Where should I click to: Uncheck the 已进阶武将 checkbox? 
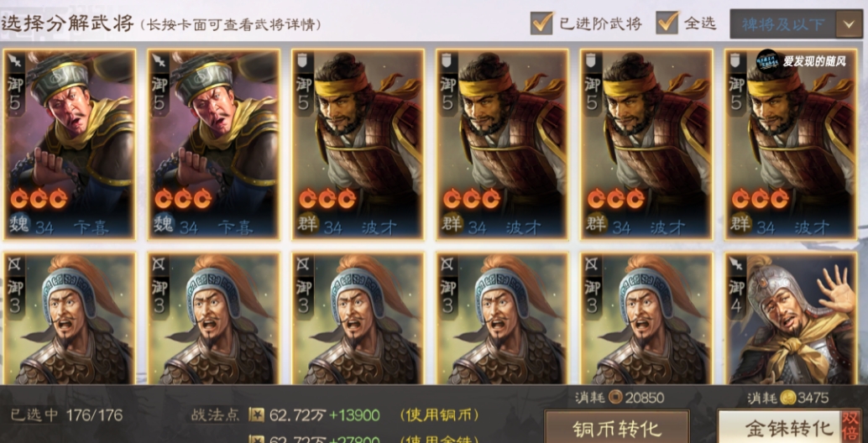(x=541, y=23)
